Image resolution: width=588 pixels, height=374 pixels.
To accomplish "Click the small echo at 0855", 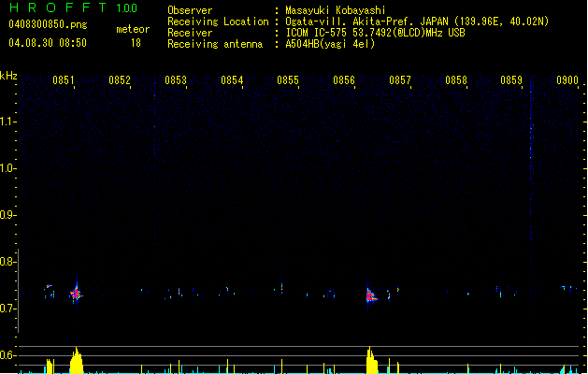I will [281, 288].
